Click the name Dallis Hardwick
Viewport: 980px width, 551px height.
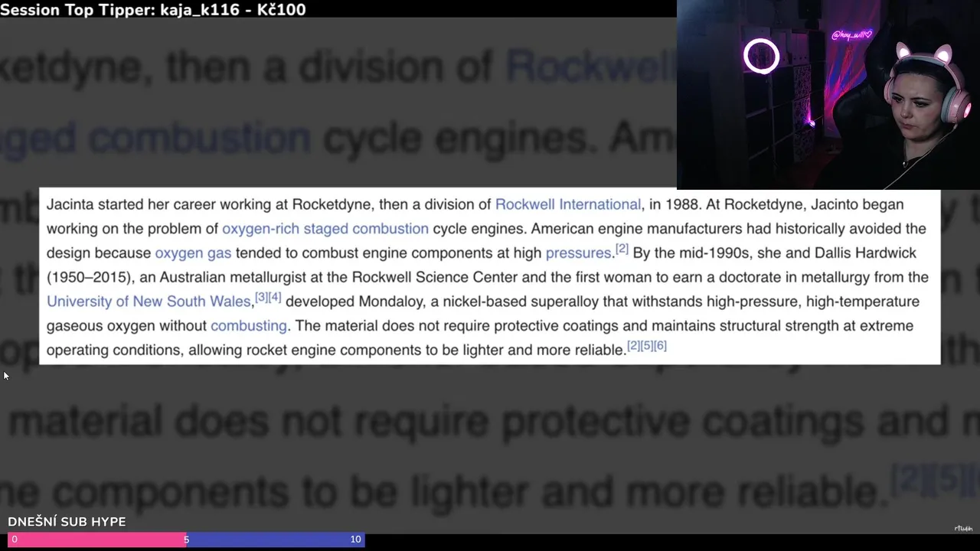coord(865,253)
